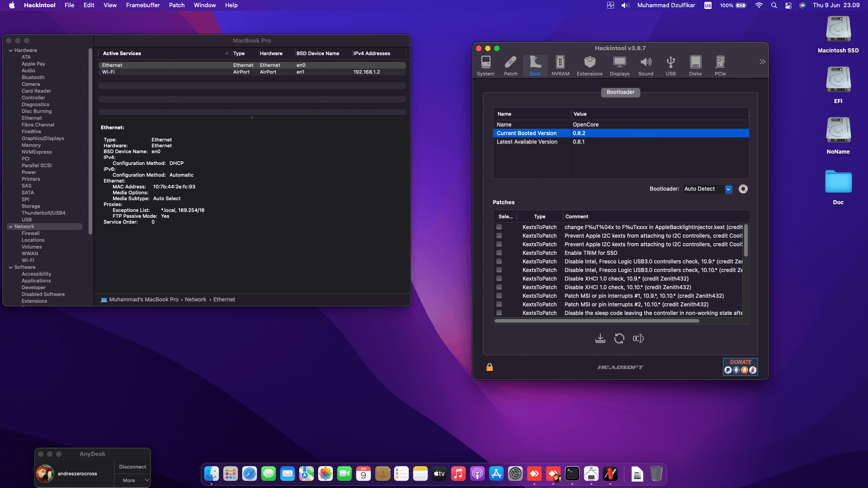This screenshot has width=868, height=488.
Task: Toggle the bootloader radio button beside Auto Detect
Action: coord(743,189)
